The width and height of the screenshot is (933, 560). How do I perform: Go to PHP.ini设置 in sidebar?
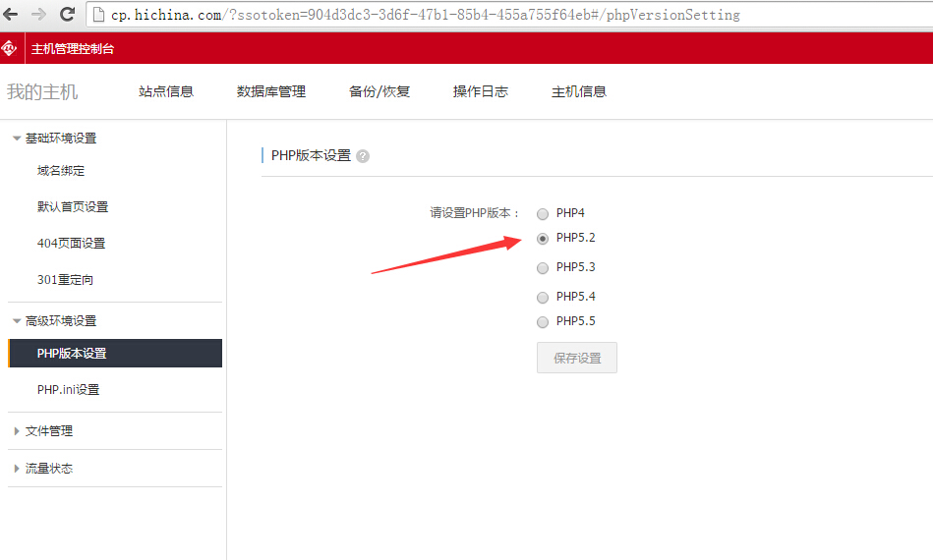pyautogui.click(x=69, y=390)
